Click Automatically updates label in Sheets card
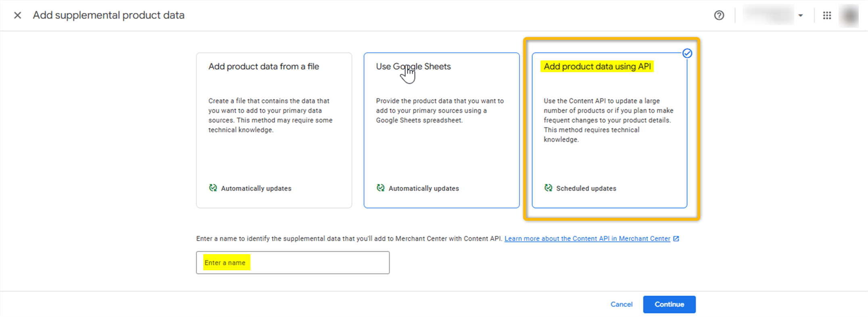The height and width of the screenshot is (317, 868). tap(424, 188)
